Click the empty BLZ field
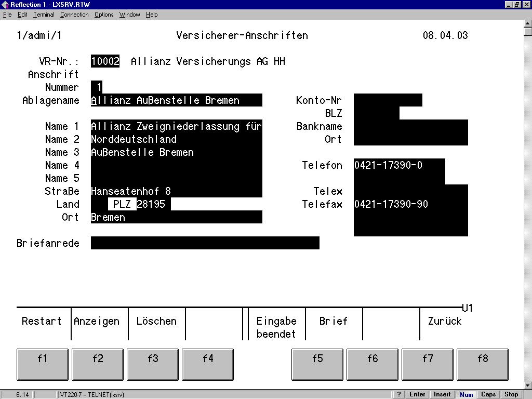This screenshot has height=399, width=532. [x=376, y=113]
